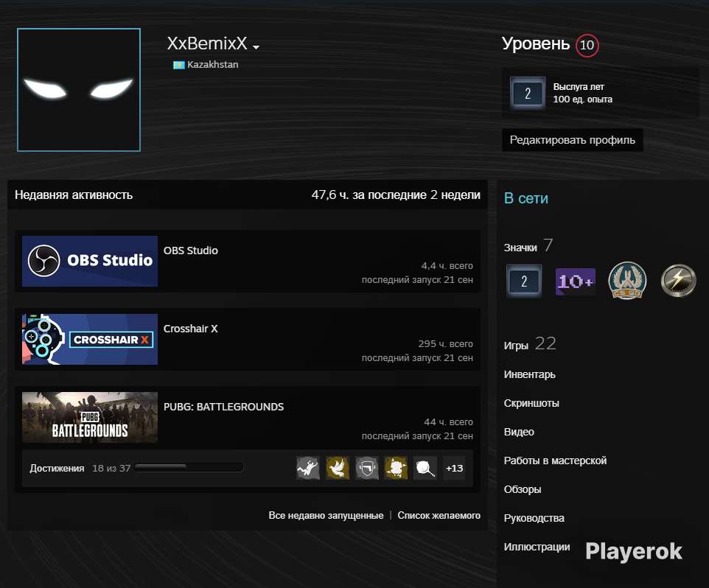The height and width of the screenshot is (588, 709).
Task: Show the +13 additional achievements
Action: coord(454,468)
